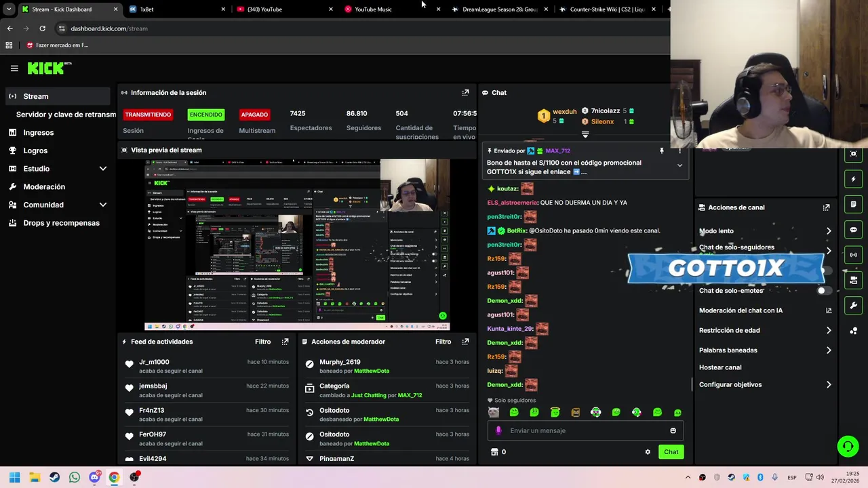Switch to the DreamLeague Season 28 tab
Screen dimensions: 868x488
tap(500, 9)
